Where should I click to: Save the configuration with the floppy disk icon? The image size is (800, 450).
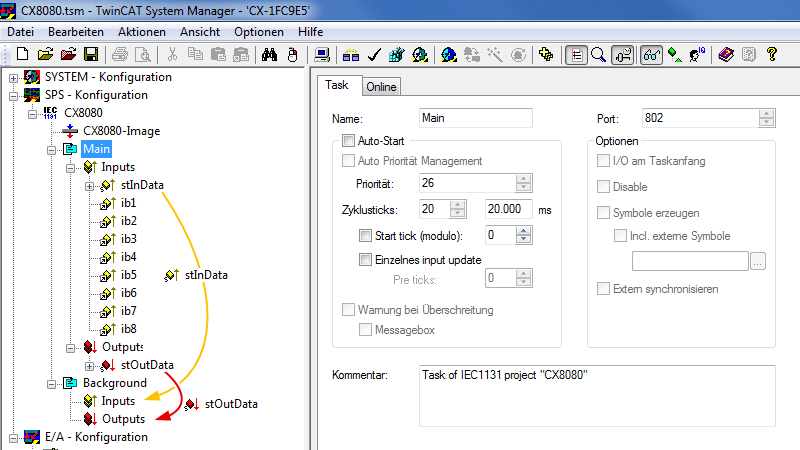point(91,54)
